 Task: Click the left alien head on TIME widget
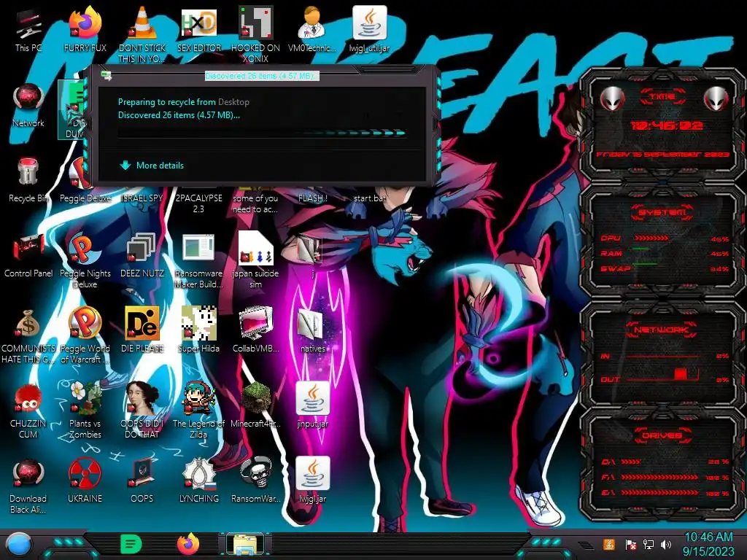(613, 99)
